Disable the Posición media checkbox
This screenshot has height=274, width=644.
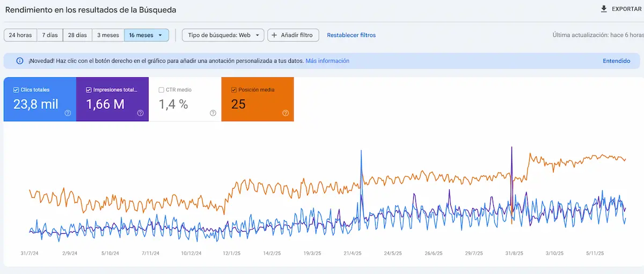[x=233, y=90]
